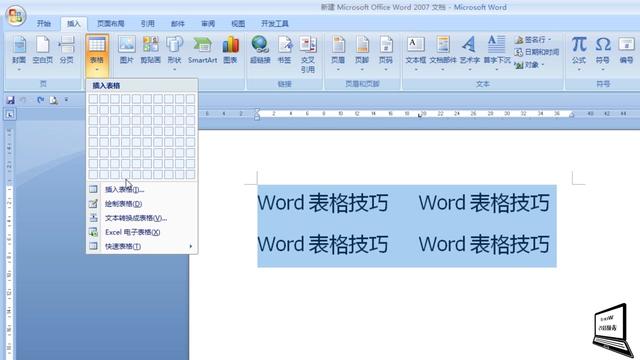640x360 pixels.
Task: Choose Excel 电子表格(X) menu entry
Action: click(x=142, y=232)
